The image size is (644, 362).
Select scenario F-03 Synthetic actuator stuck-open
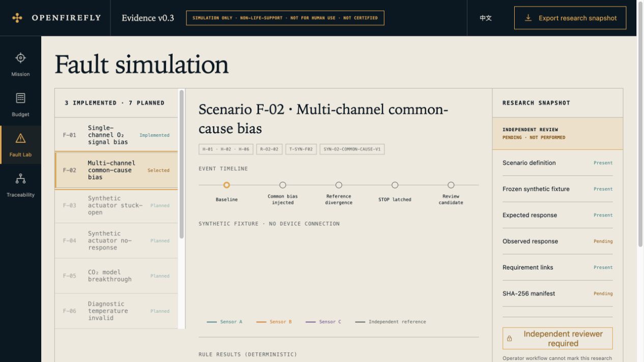coord(117,205)
